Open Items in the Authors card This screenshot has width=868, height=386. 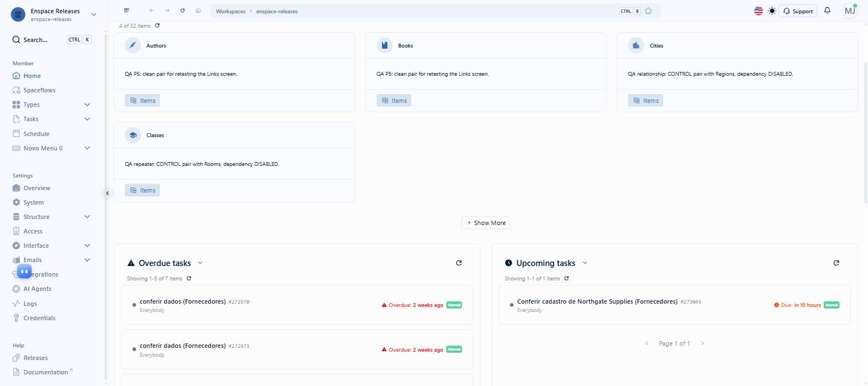point(142,101)
